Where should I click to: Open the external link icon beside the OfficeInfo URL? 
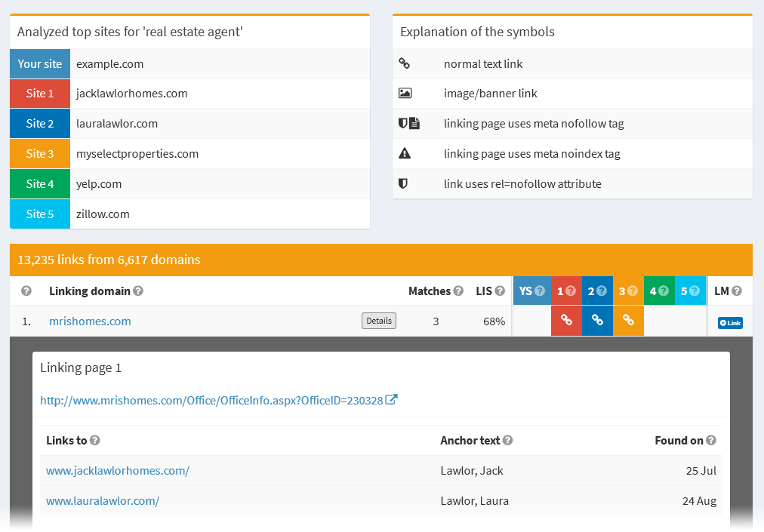[x=391, y=399]
